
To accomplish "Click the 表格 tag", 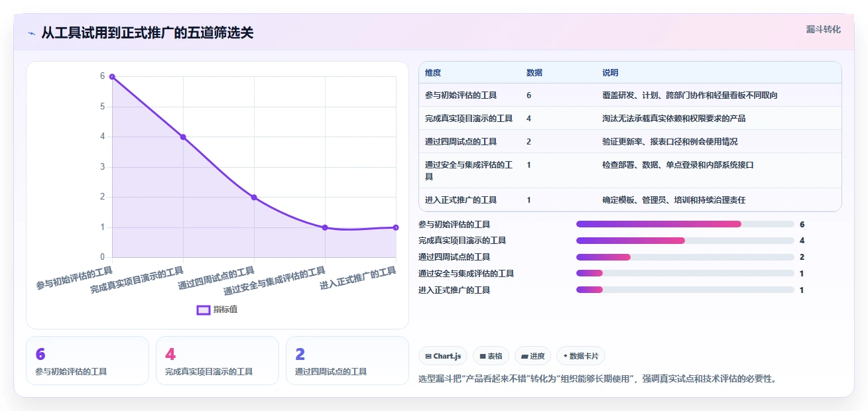I will coord(491,356).
